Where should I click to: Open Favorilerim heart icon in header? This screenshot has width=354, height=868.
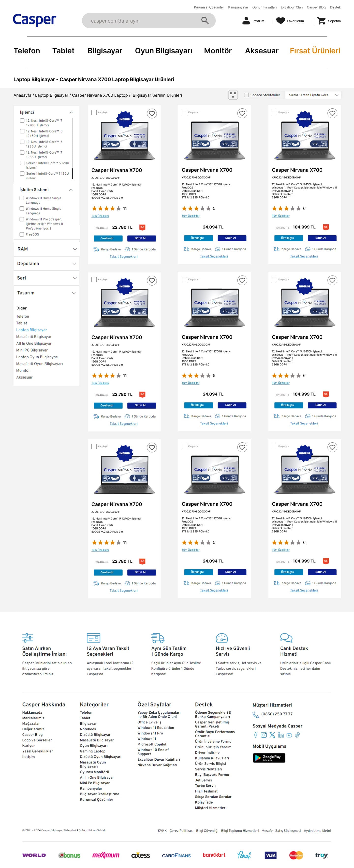coord(280,21)
